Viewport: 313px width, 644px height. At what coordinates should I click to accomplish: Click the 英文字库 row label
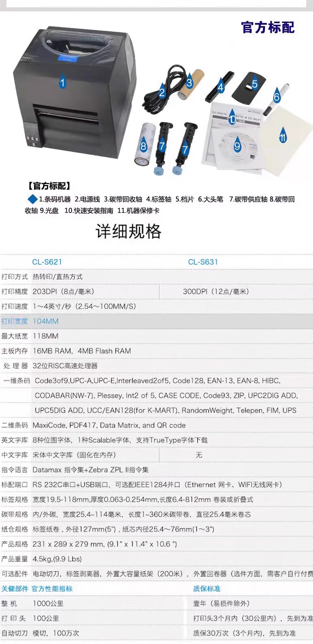[x=15, y=440]
